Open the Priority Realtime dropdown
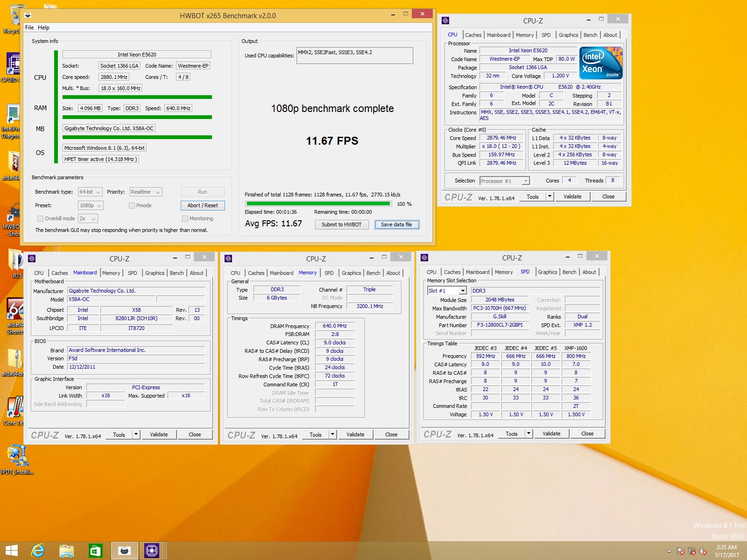This screenshot has width=747, height=560. [x=146, y=192]
